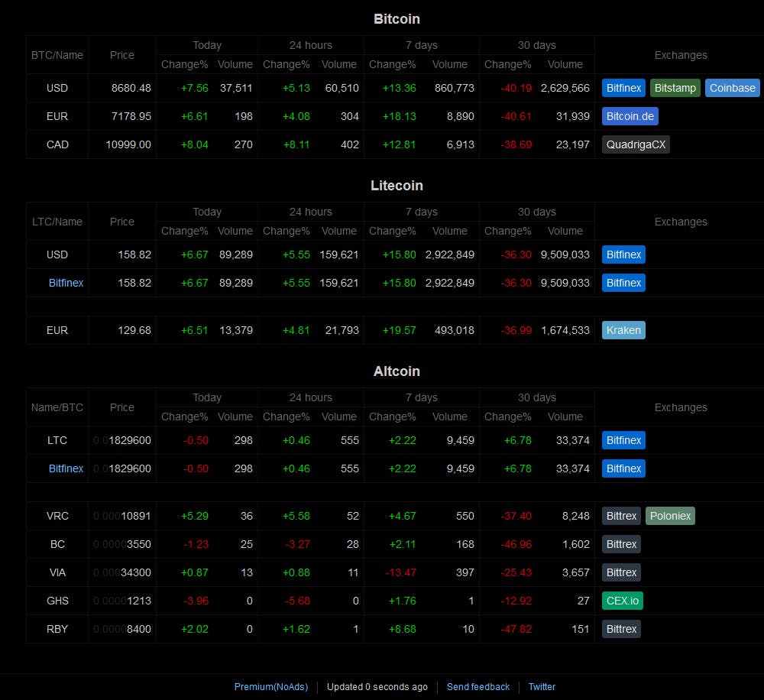This screenshot has width=764, height=700.
Task: Open the Poloniex exchange badge
Action: pyautogui.click(x=670, y=516)
